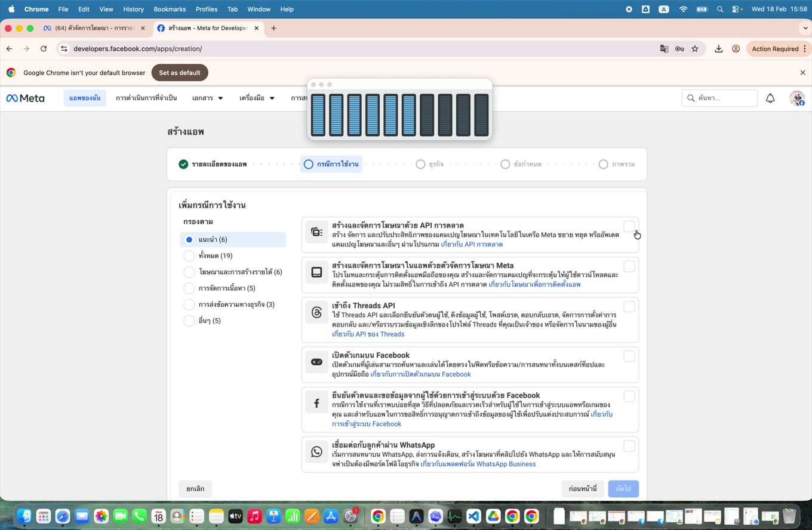This screenshot has height=530, width=812.
Task: Click the กรณีการใช้งาน step
Action: click(x=331, y=164)
